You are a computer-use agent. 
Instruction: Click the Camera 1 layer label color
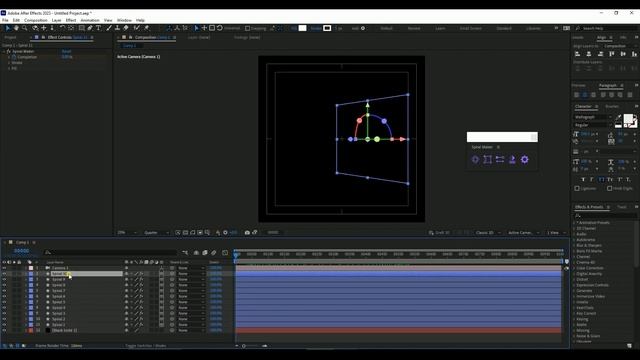[x=31, y=268]
